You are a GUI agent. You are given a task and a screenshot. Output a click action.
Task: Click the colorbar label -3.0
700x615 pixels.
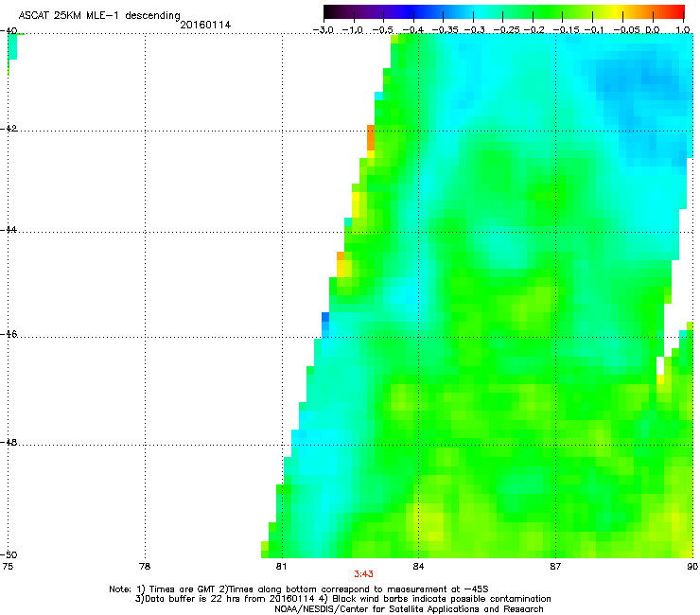(x=324, y=30)
